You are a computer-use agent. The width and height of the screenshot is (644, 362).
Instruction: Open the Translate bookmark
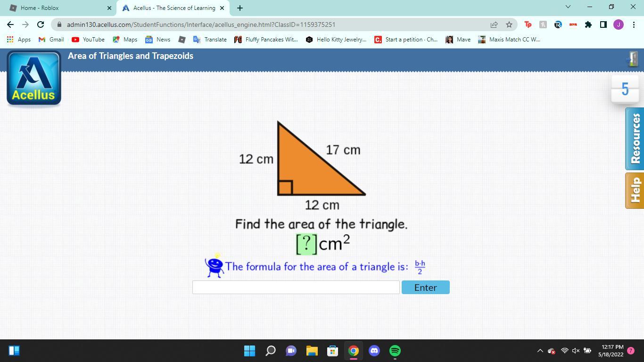click(210, 40)
